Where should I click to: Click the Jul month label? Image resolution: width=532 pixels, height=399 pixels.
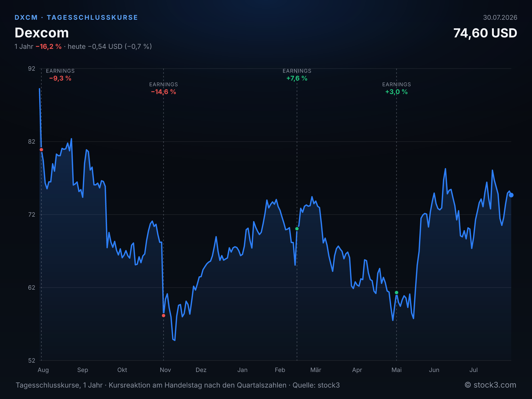click(x=473, y=370)
